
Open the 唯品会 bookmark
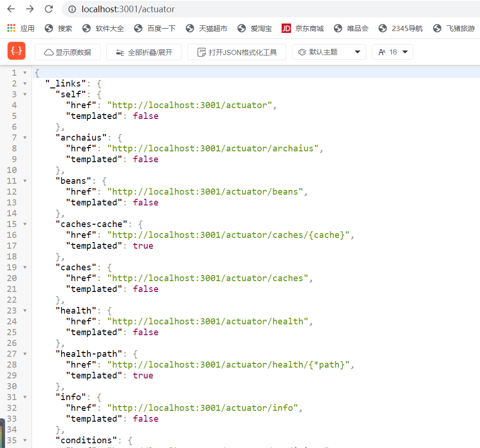351,29
